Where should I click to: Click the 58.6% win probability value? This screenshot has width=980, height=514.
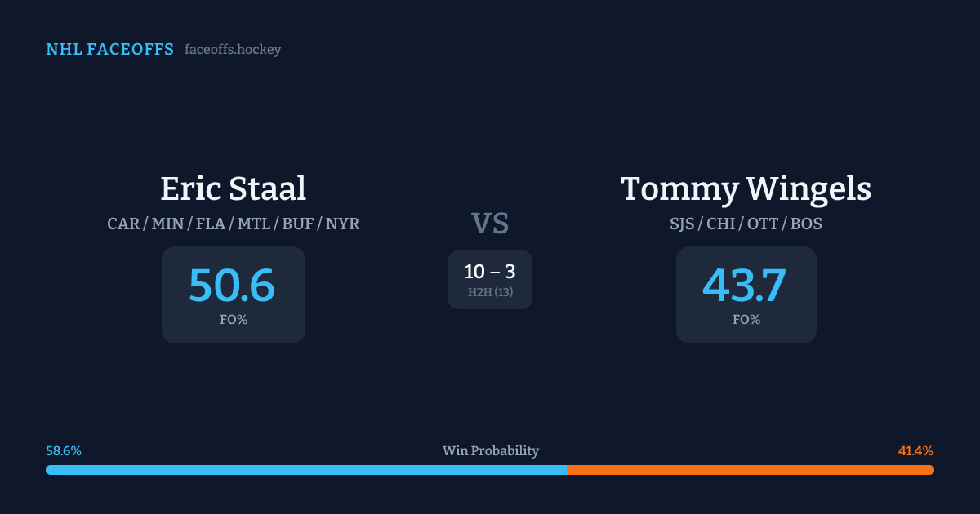coord(64,451)
